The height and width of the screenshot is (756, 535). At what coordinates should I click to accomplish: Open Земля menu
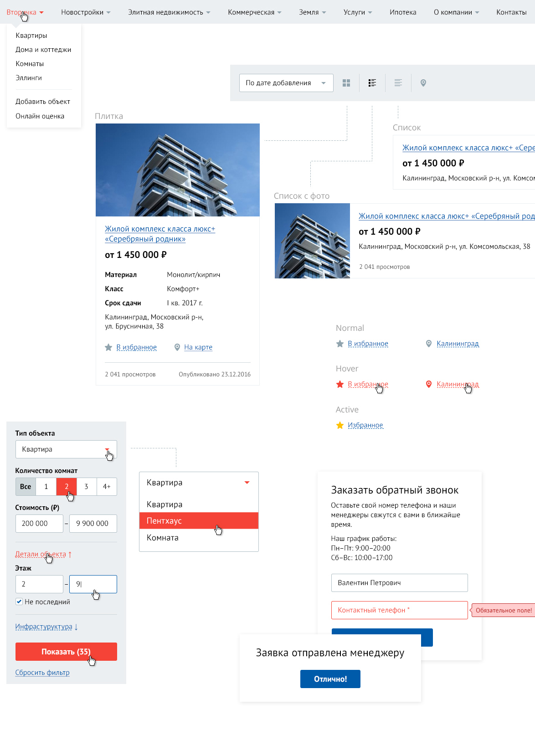tap(313, 12)
